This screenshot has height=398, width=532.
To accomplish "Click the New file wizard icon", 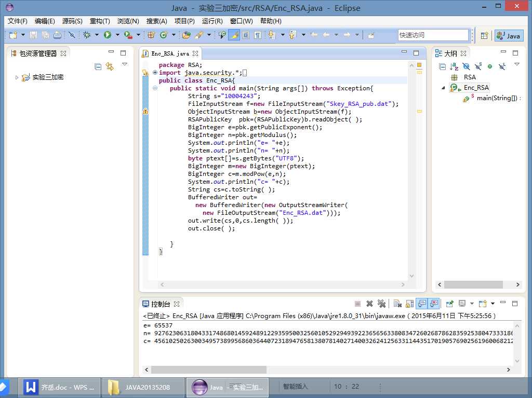I will (x=13, y=35).
